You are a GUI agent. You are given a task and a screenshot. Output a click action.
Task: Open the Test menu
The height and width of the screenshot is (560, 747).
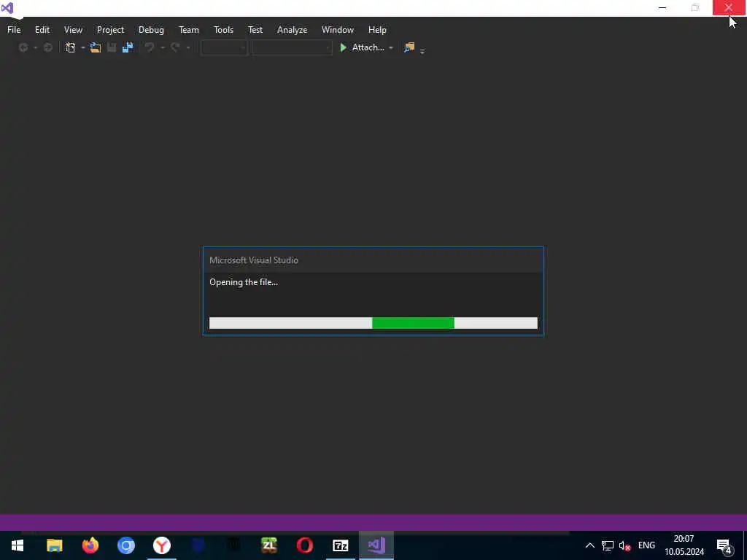pos(255,29)
